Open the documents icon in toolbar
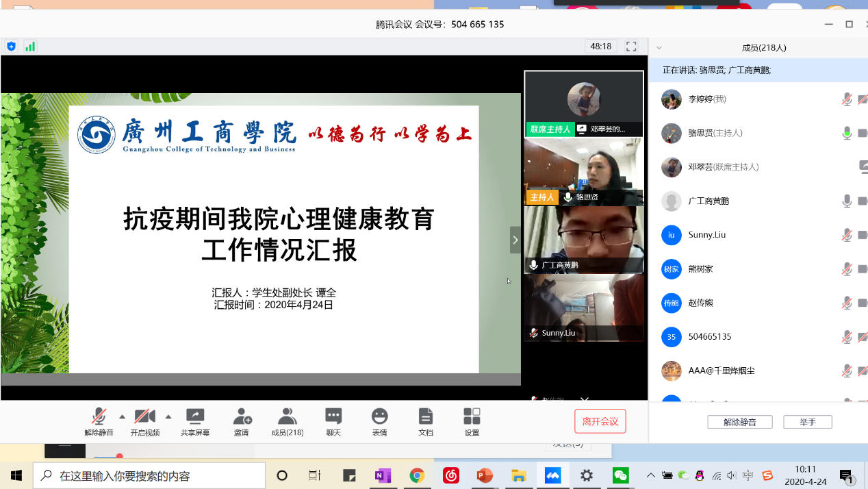The image size is (868, 489). 426,416
